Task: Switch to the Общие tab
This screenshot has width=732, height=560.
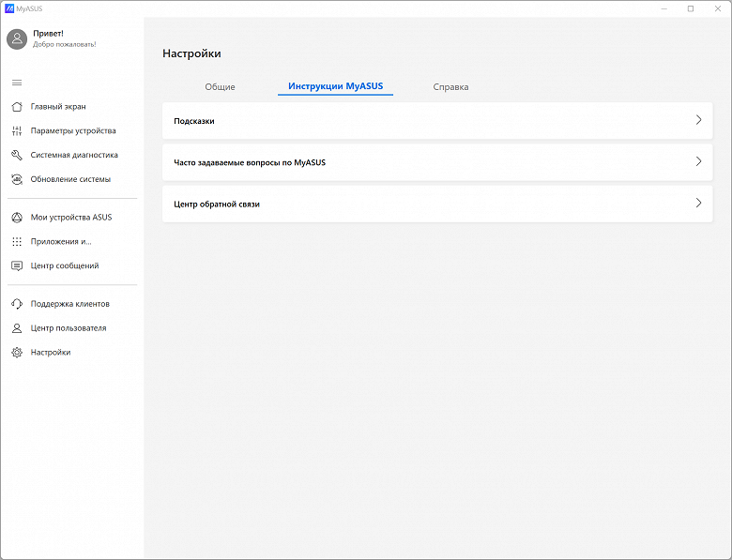Action: pos(220,87)
